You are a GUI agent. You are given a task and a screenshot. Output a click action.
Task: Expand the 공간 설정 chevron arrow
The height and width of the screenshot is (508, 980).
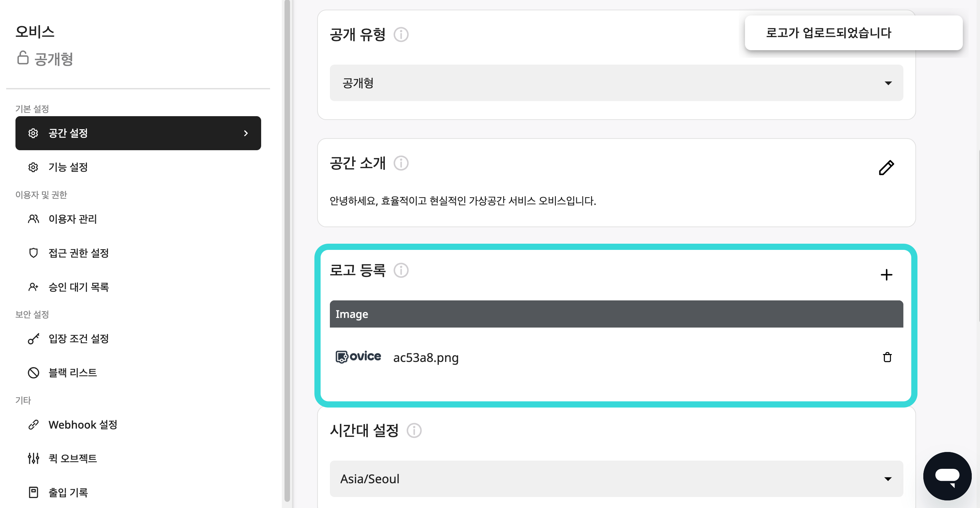click(x=246, y=133)
